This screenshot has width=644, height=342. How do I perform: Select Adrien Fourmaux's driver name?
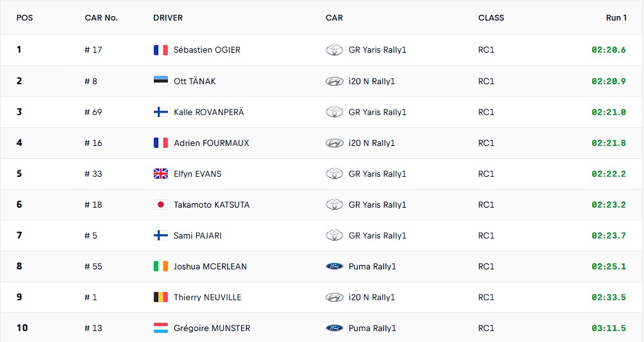tap(211, 143)
